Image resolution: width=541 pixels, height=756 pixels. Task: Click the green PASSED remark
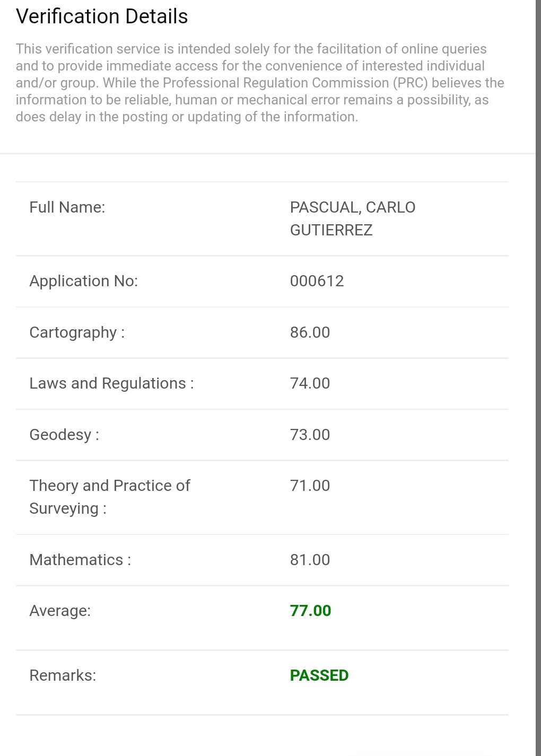click(x=319, y=675)
